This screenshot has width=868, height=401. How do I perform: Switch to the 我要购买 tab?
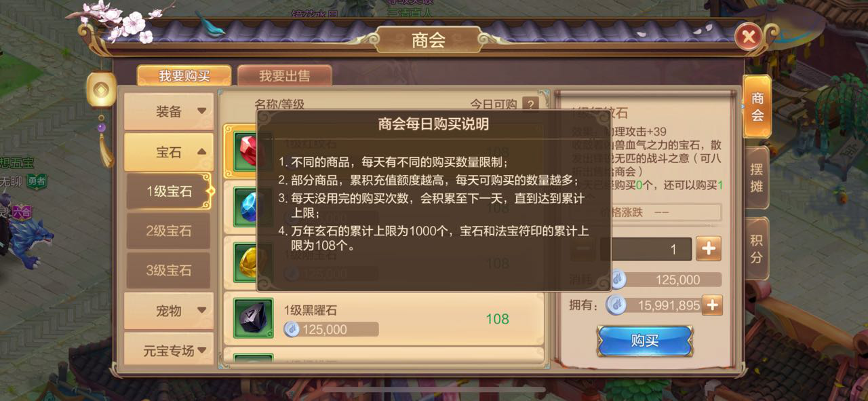pos(184,76)
